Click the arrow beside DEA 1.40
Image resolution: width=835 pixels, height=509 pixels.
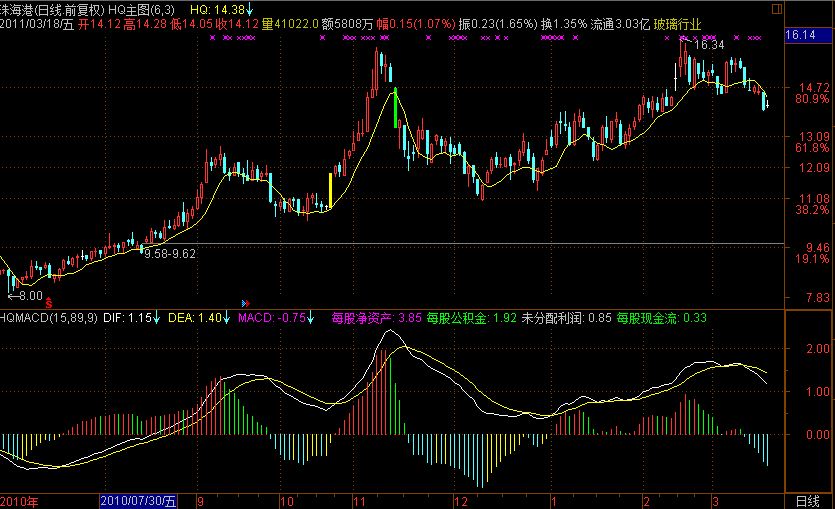pos(228,318)
